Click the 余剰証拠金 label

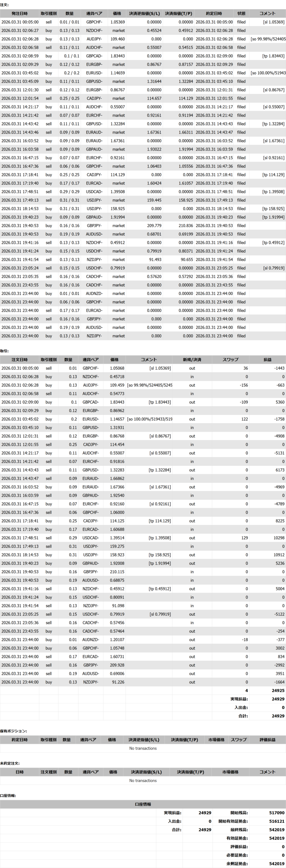tap(237, 864)
